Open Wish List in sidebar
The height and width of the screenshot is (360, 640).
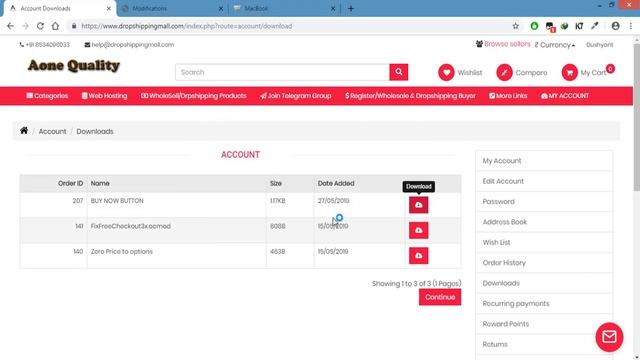(x=544, y=242)
